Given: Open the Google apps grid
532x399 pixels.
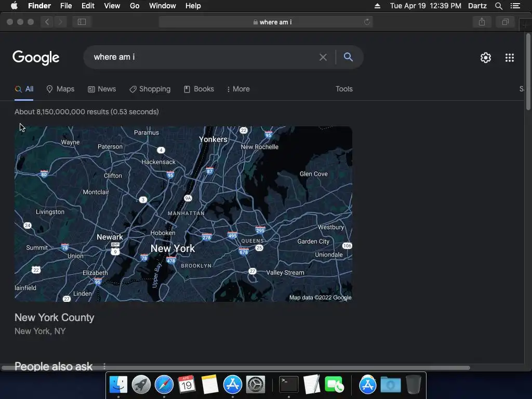Looking at the screenshot, I should 509,58.
